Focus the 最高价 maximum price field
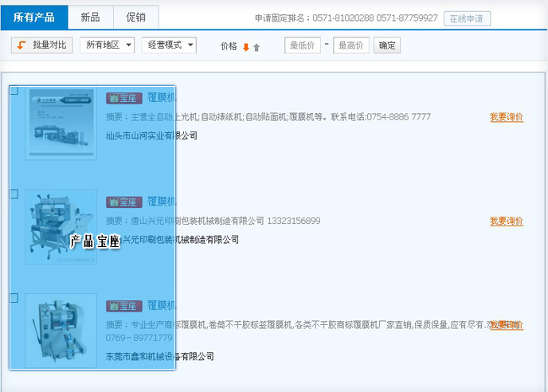The width and height of the screenshot is (548, 392). point(350,45)
